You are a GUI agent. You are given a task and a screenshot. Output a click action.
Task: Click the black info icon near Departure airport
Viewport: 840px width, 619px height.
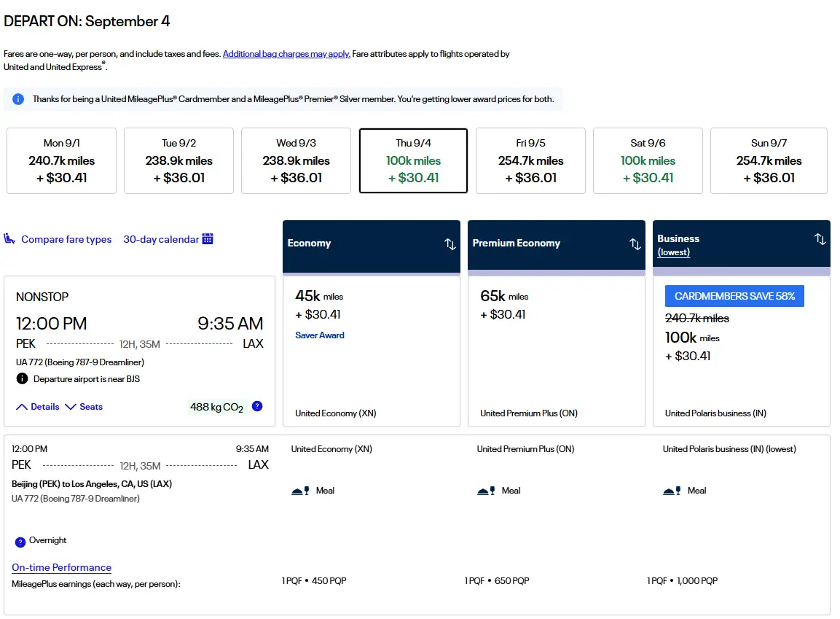(x=22, y=378)
